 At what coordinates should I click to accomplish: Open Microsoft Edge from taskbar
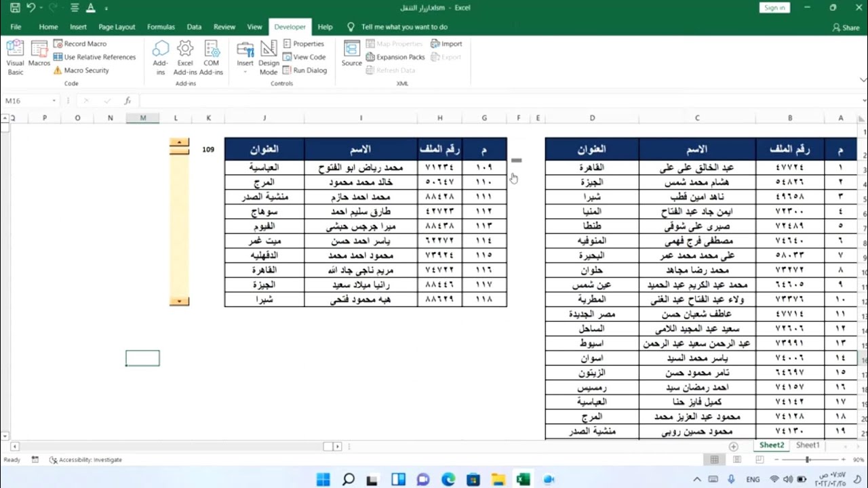coord(448,479)
